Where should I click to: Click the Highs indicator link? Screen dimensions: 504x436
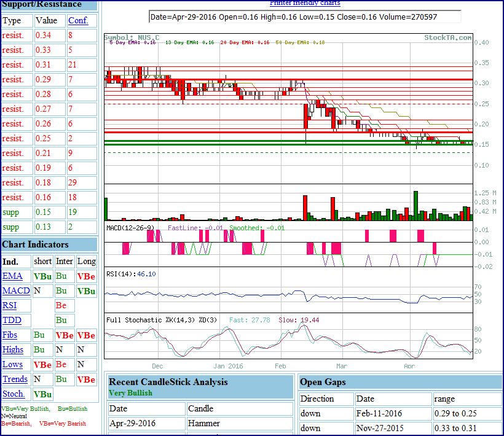coord(13,350)
